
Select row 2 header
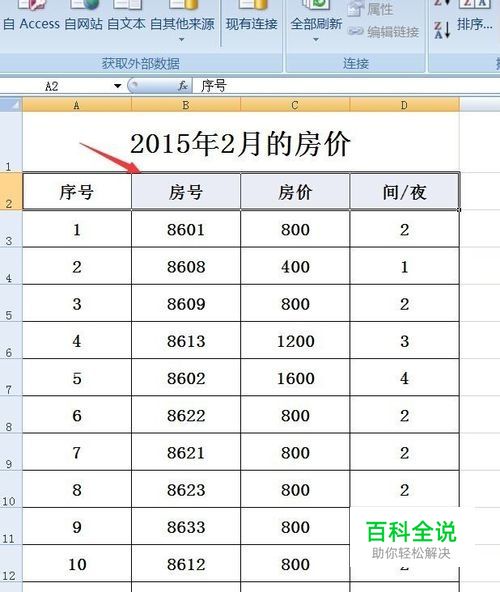click(11, 191)
